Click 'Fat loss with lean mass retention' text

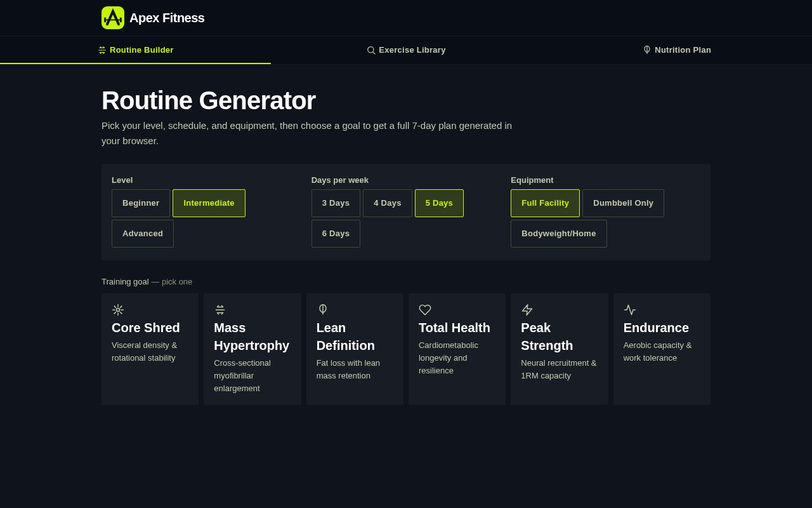click(348, 370)
